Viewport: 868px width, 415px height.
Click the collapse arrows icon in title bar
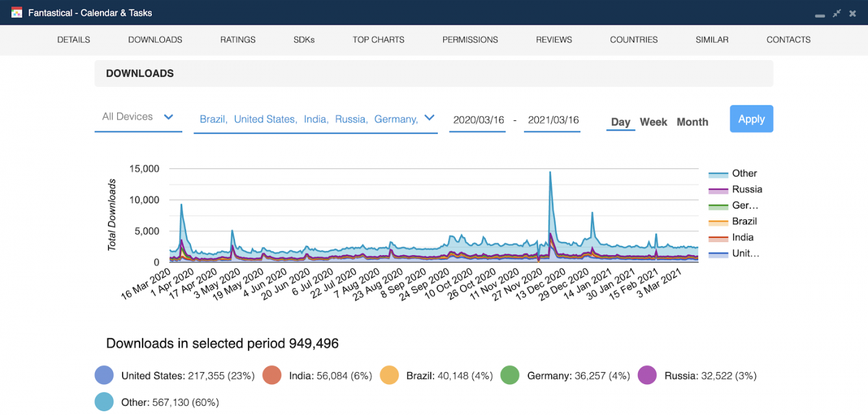(x=836, y=13)
